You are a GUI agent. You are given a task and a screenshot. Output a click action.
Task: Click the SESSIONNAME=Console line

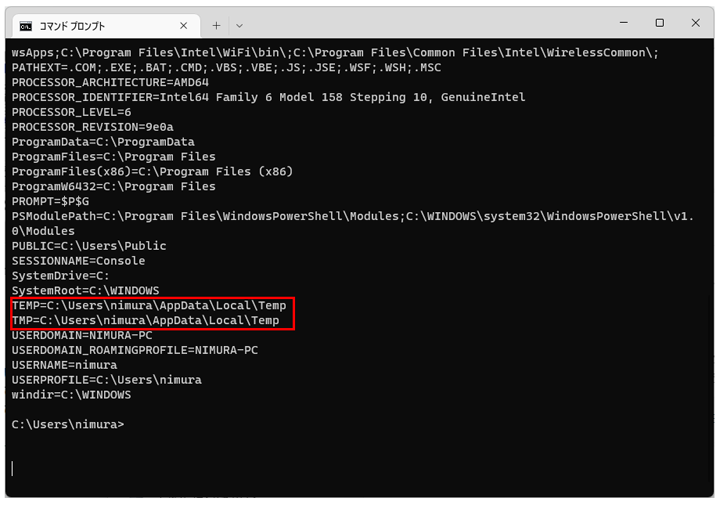(79, 261)
